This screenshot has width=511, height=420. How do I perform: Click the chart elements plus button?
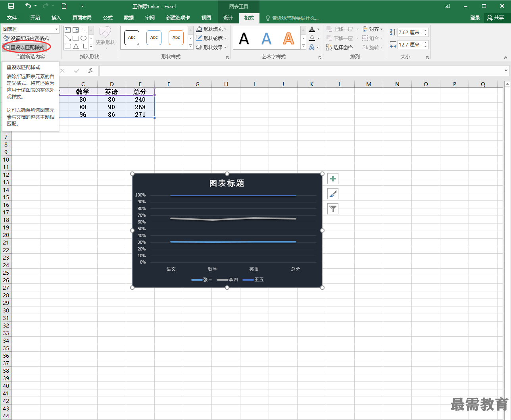(333, 179)
